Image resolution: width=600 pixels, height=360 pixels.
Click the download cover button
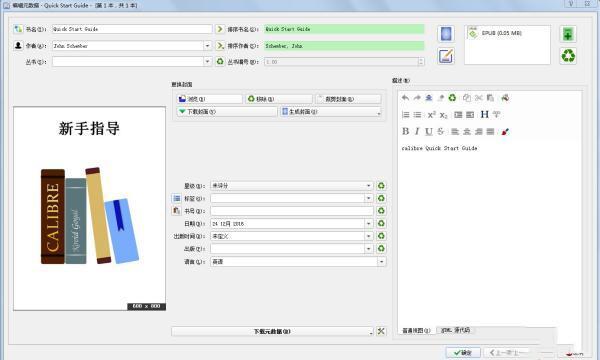[227, 112]
